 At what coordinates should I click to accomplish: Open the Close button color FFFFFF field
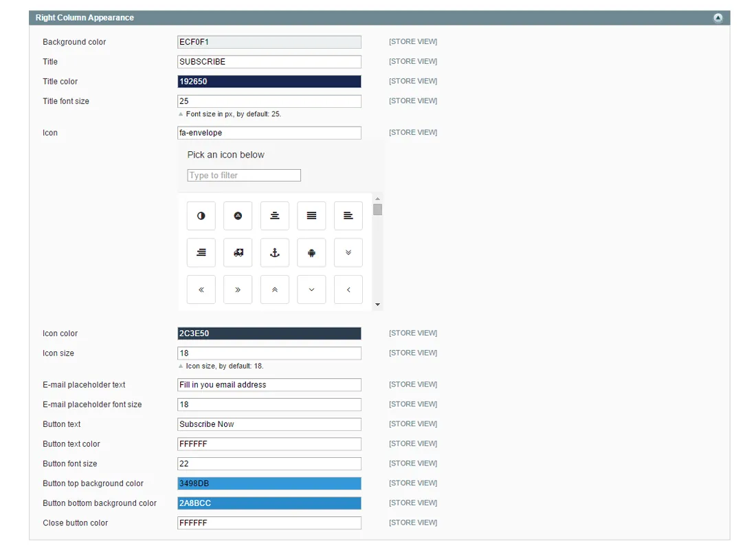(x=269, y=523)
